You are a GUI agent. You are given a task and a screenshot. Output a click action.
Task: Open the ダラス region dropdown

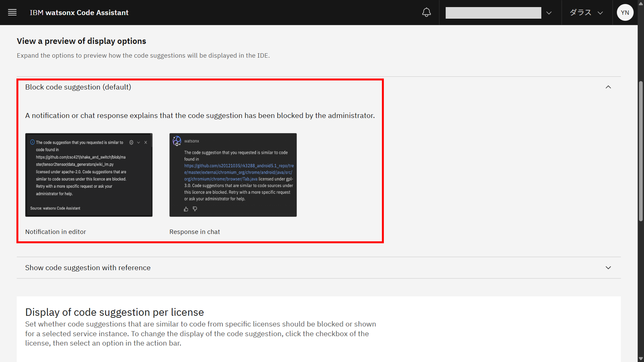pos(586,13)
